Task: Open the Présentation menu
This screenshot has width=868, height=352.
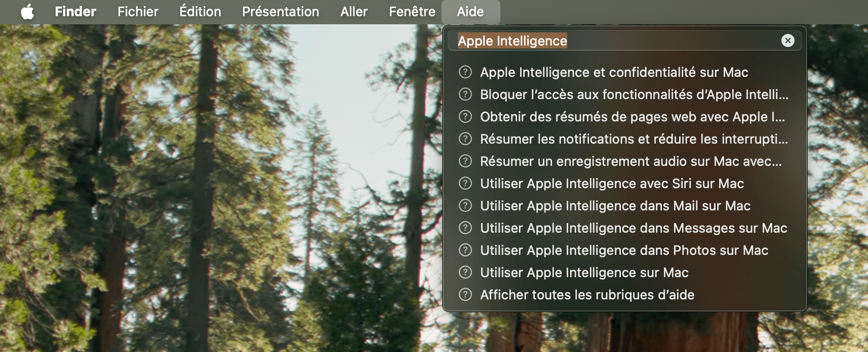Action: click(281, 12)
